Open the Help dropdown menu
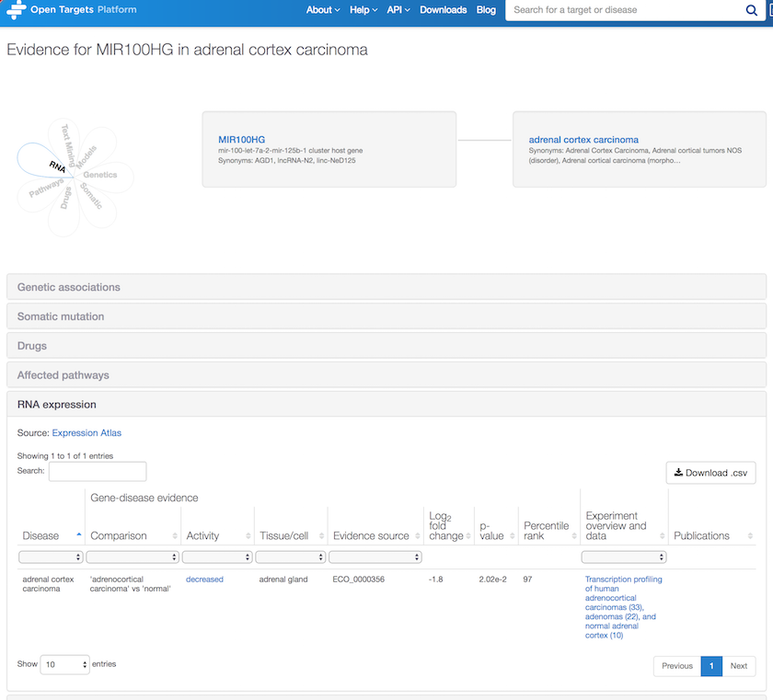The image size is (773, 700). [363, 10]
